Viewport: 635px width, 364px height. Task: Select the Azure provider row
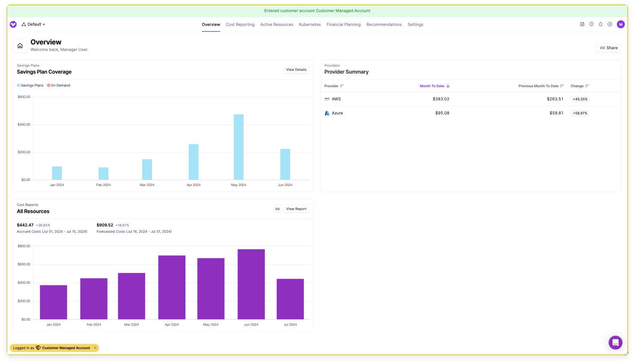click(x=471, y=113)
